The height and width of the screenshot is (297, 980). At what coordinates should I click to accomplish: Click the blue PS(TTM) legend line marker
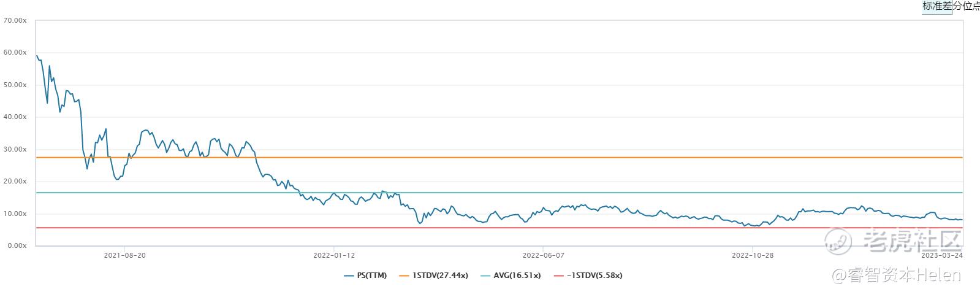(349, 276)
